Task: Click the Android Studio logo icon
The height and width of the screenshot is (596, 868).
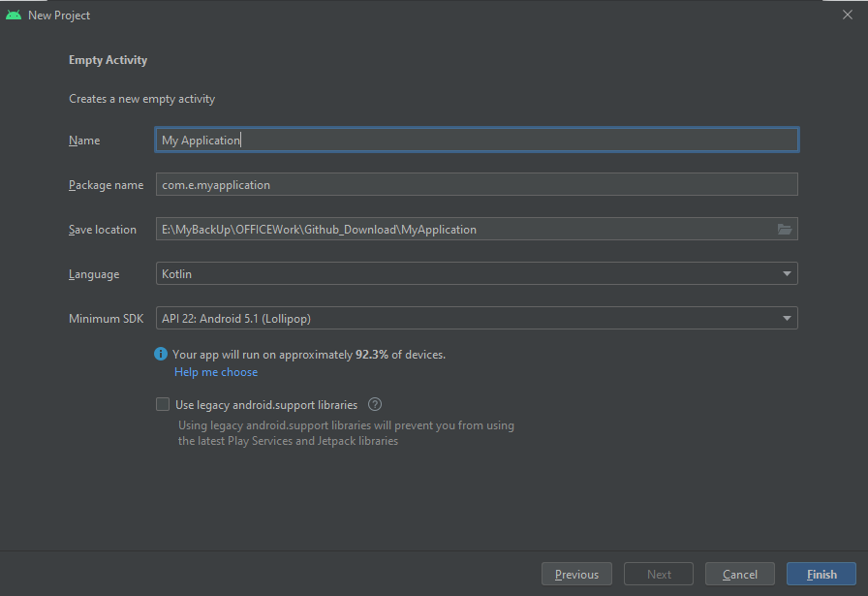Action: coord(14,15)
